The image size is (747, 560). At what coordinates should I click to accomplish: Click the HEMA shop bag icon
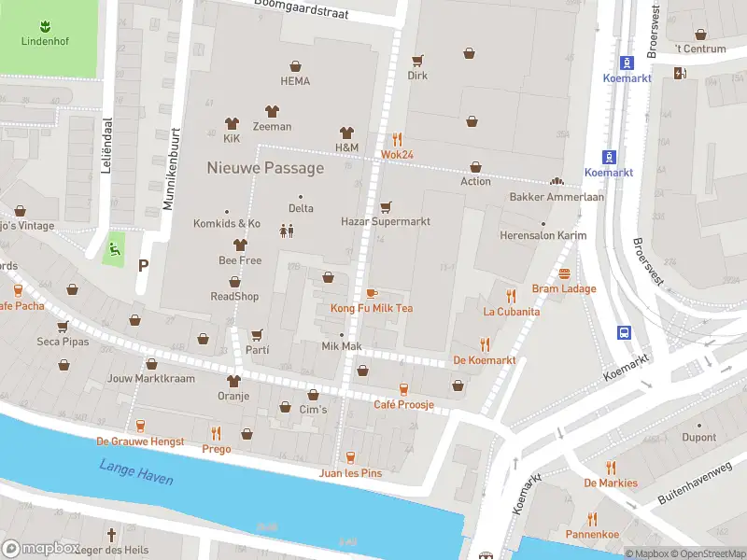click(295, 65)
